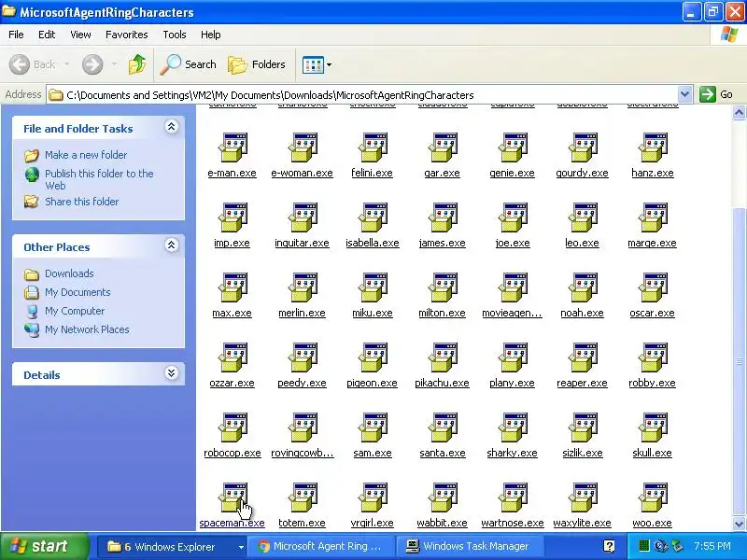
Task: Go up one folder level
Action: click(x=137, y=64)
